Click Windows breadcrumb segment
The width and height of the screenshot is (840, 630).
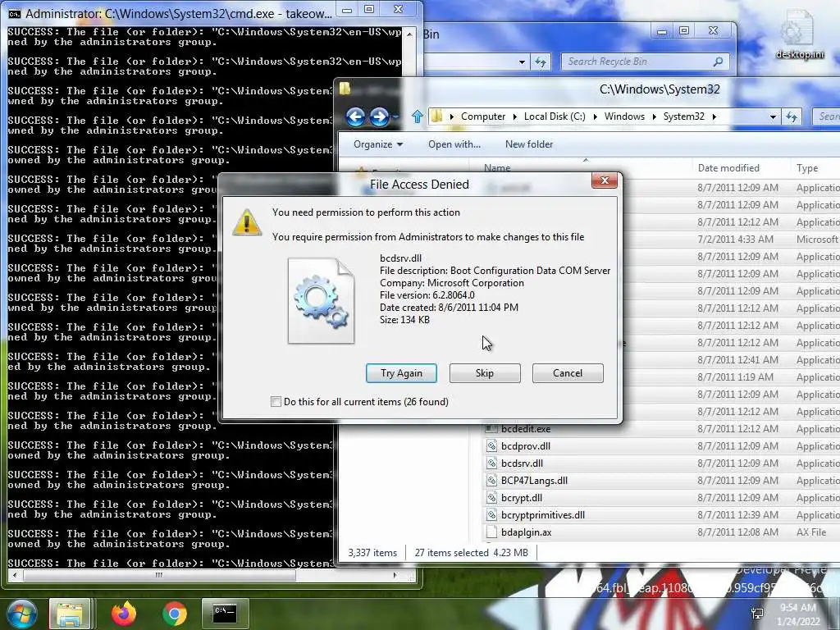point(624,116)
